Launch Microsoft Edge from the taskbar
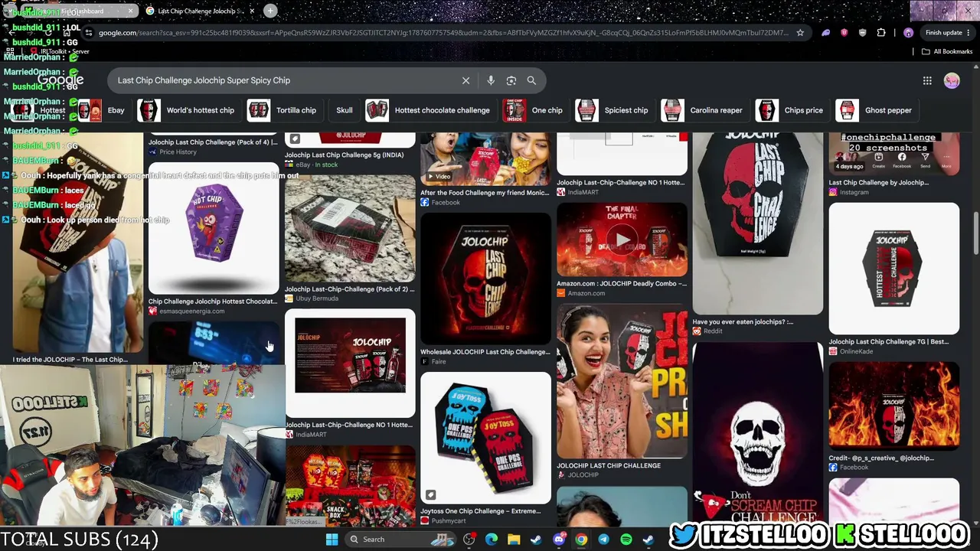This screenshot has height=551, width=980. pyautogui.click(x=492, y=540)
